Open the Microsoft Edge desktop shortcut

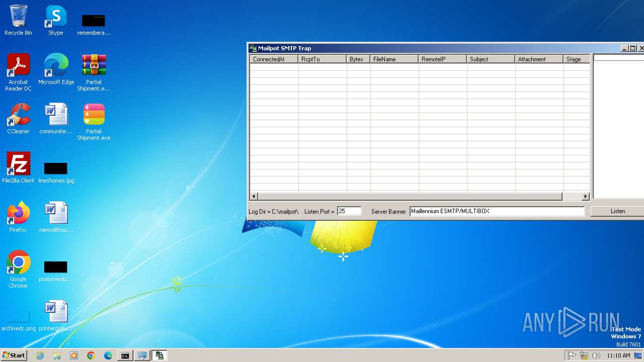pyautogui.click(x=56, y=69)
